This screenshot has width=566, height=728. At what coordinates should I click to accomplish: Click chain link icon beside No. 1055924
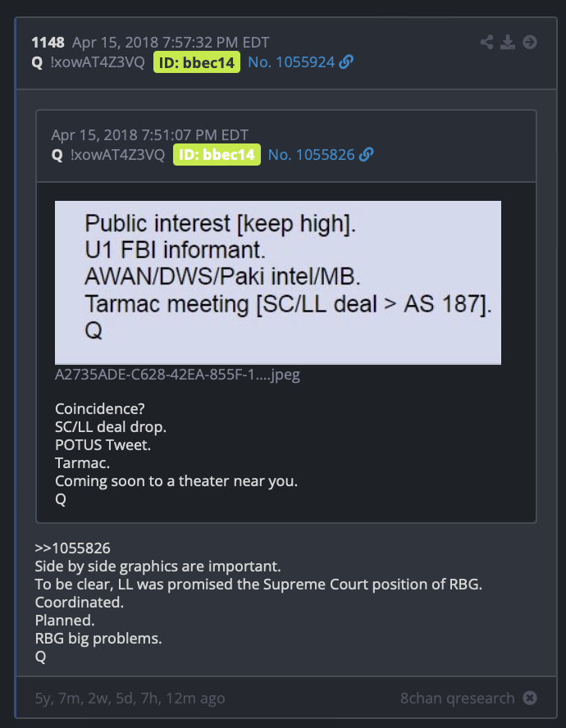click(x=346, y=61)
